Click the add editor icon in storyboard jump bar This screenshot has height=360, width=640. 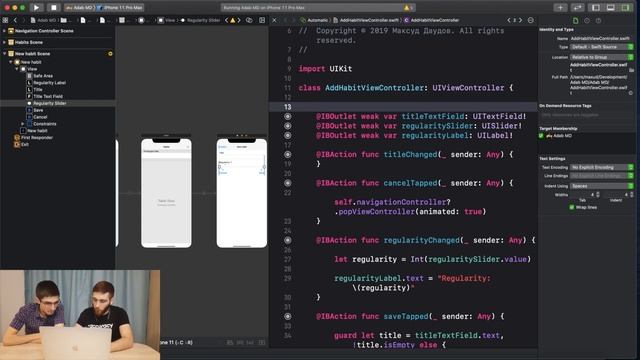pyautogui.click(x=262, y=20)
